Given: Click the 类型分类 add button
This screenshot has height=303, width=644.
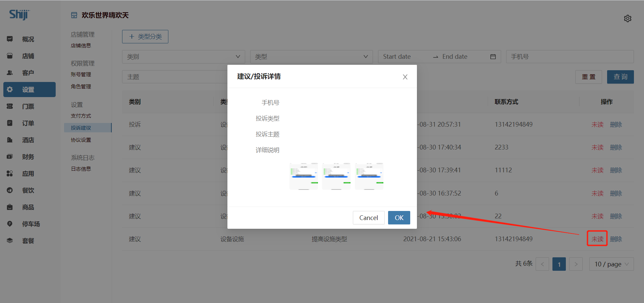Looking at the screenshot, I should pos(145,37).
